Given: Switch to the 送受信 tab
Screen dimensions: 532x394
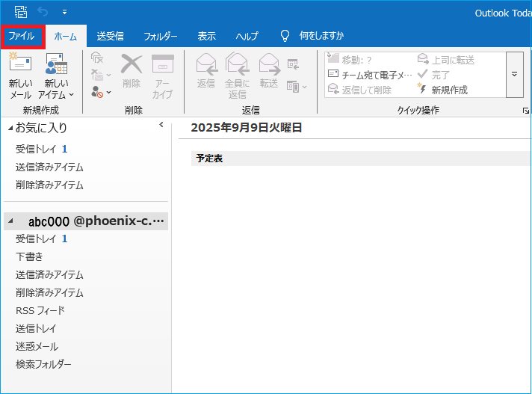Looking at the screenshot, I should pos(110,36).
